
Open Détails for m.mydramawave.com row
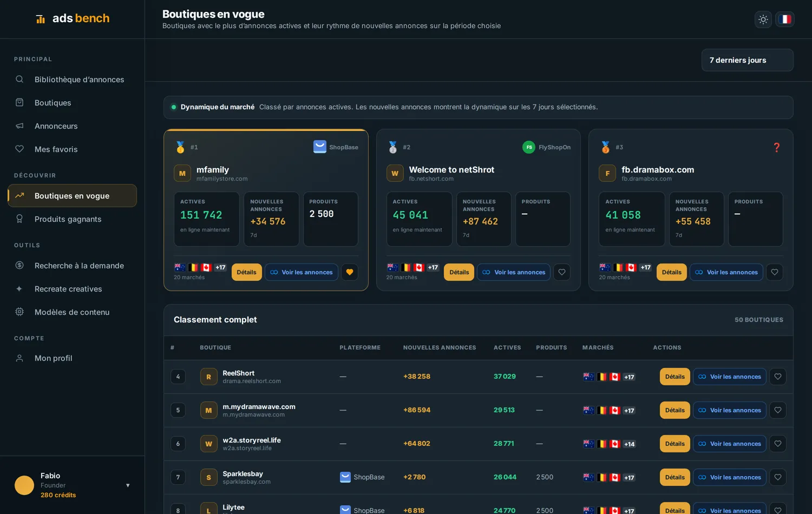tap(675, 410)
